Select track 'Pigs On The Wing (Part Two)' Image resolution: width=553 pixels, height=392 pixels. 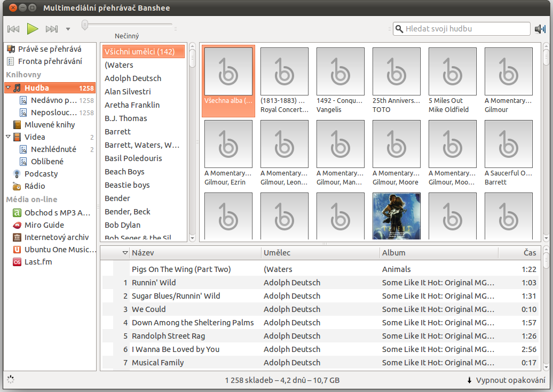tap(320, 269)
